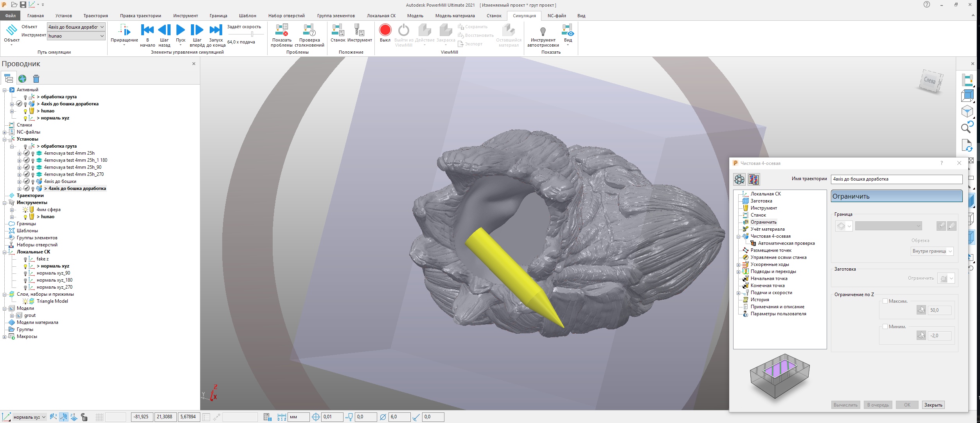Click Запуск до конца icon
980x423 pixels.
pos(216,30)
